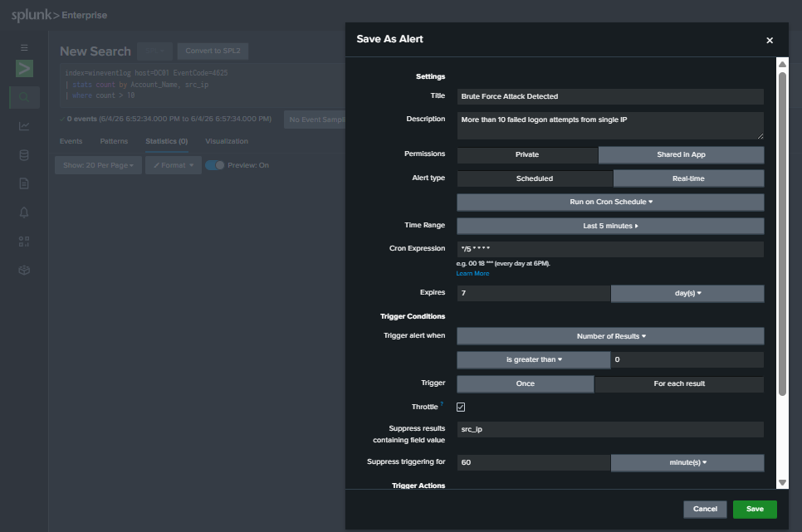Click the dialog scrollbar thumb
802x532 pixels.
(782, 234)
